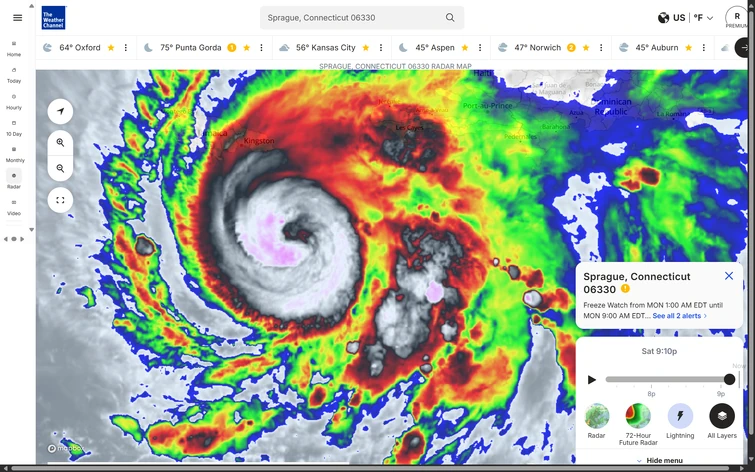Open Norwich alert badge
The image size is (755, 472).
click(x=571, y=47)
